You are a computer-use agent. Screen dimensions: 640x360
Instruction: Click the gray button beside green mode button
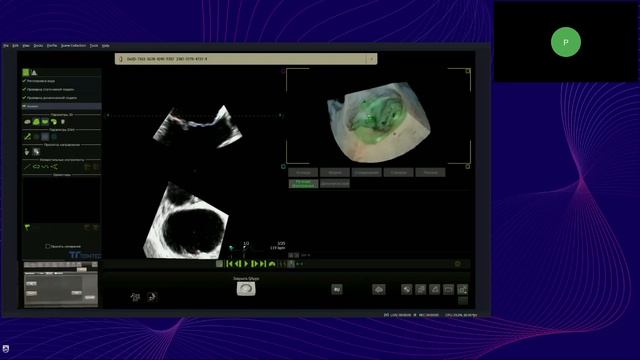point(335,184)
